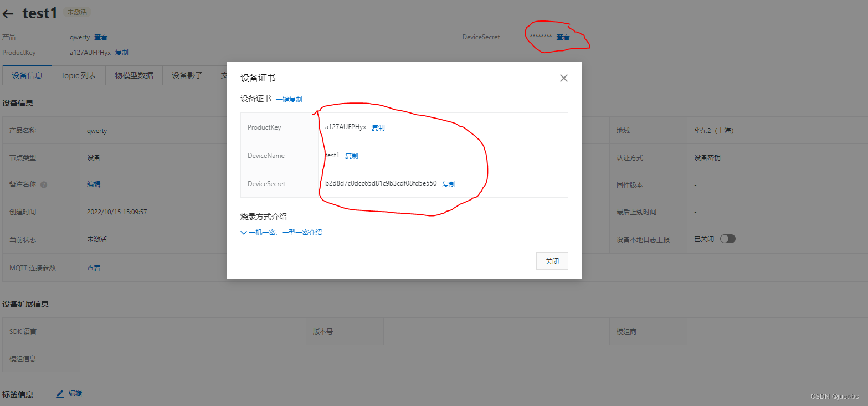Copy the DeviceSecret value in the dialog
The height and width of the screenshot is (406, 868).
click(449, 184)
